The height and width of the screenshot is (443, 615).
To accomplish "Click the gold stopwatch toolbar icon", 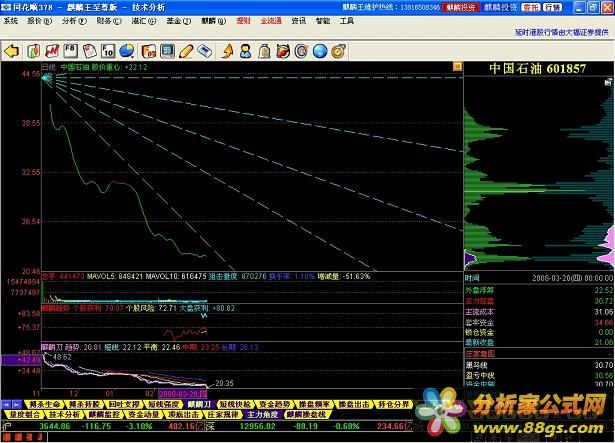I will (x=338, y=51).
